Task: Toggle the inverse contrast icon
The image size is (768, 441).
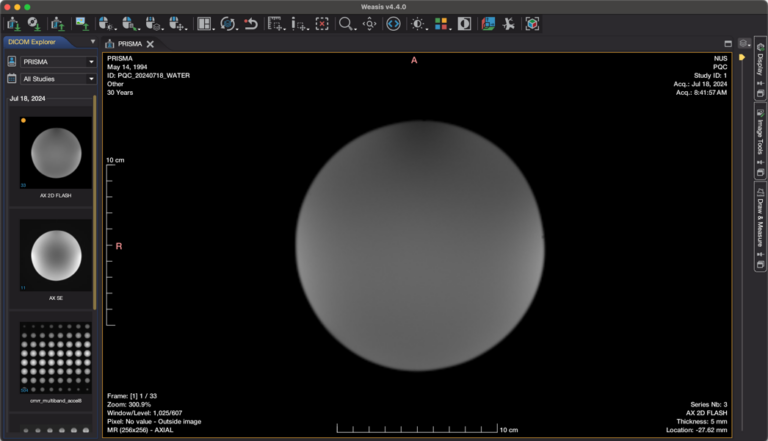Action: (x=465, y=23)
